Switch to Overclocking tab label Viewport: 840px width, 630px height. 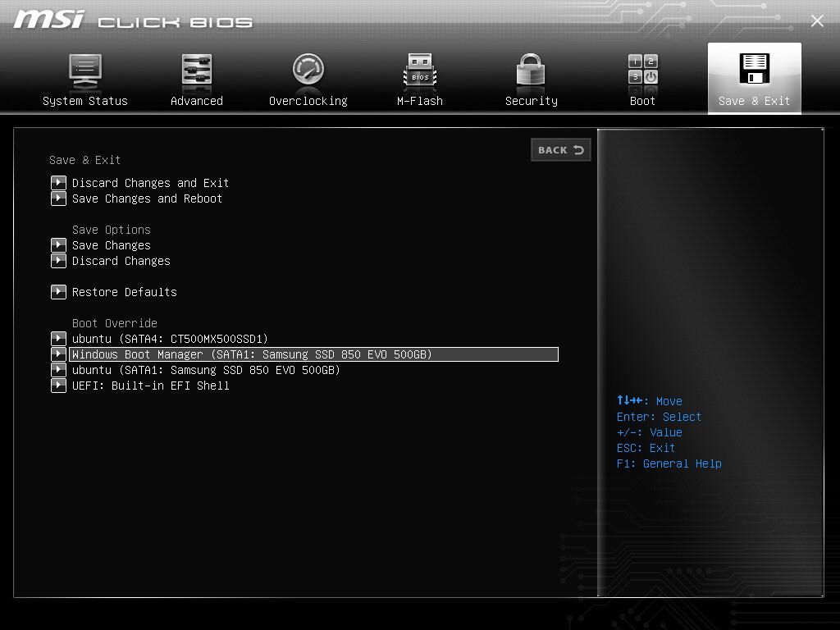point(308,101)
